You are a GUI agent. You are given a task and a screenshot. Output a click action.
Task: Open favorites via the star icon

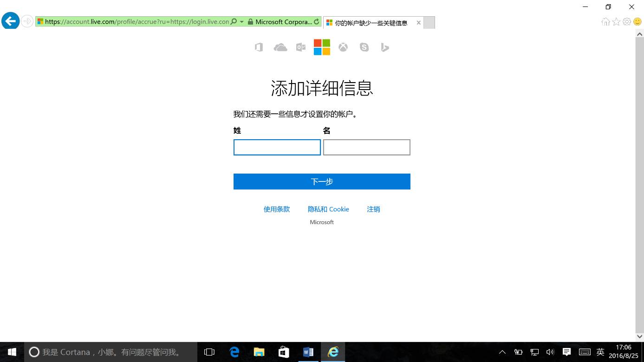tap(616, 21)
